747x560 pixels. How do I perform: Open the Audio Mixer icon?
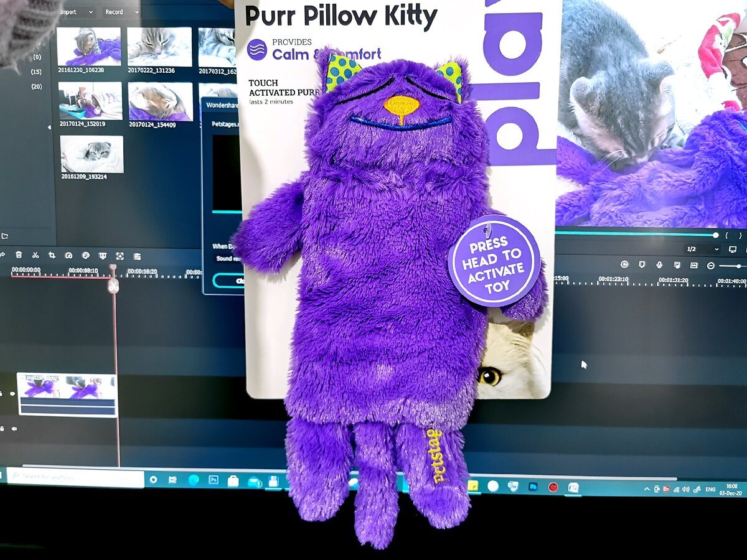(677, 265)
